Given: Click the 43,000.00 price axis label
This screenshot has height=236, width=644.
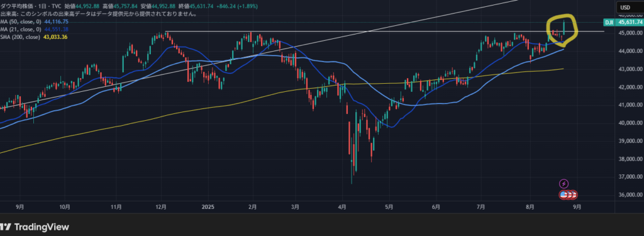Looking at the screenshot, I should 630,69.
